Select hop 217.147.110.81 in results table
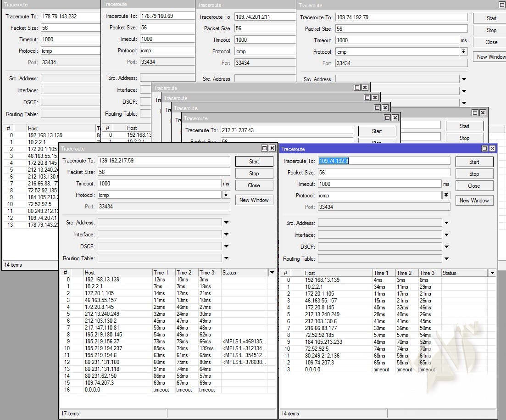Viewport: 506px width, 420px height. 102,328
